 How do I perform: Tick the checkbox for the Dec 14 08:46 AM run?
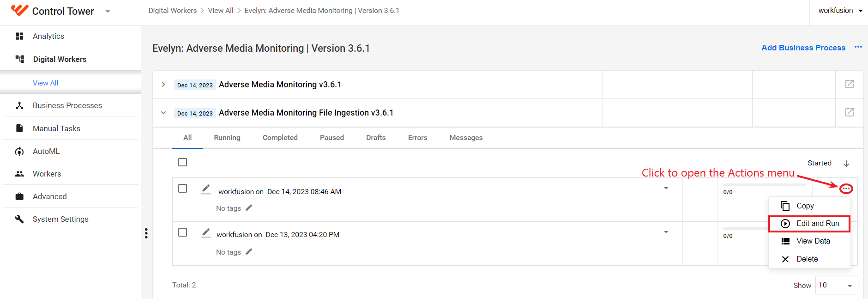pyautogui.click(x=183, y=189)
